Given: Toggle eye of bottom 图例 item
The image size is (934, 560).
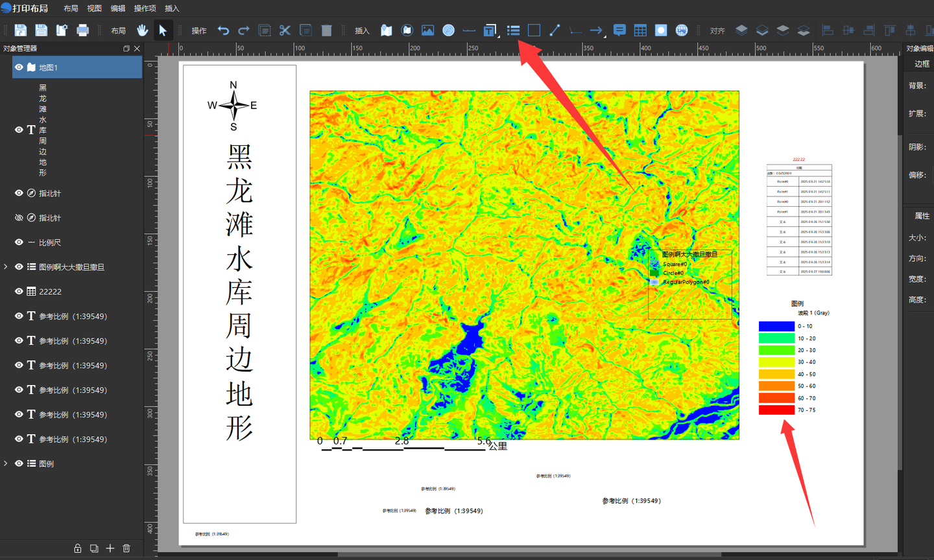Looking at the screenshot, I should (19, 463).
